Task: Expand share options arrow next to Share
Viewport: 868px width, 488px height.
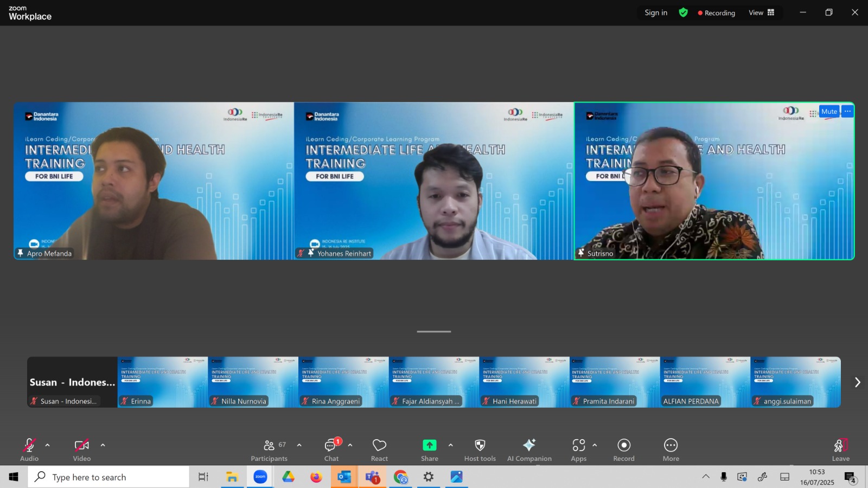Action: tap(451, 445)
